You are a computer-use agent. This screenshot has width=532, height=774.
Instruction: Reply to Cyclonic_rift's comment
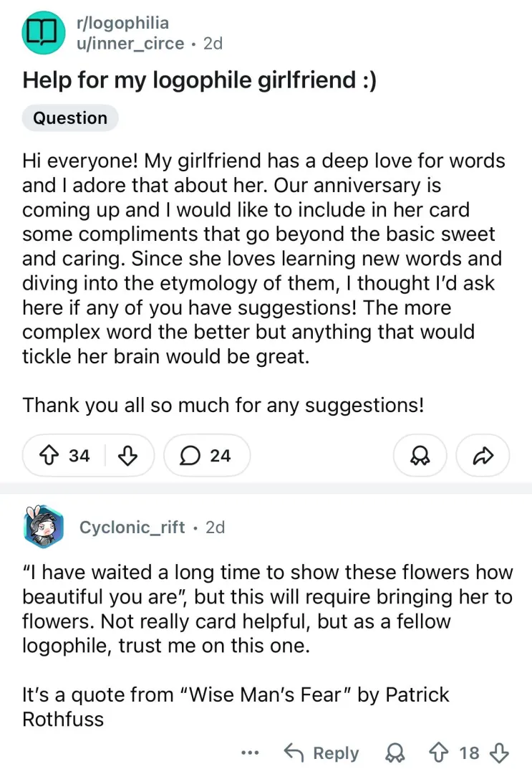click(321, 753)
